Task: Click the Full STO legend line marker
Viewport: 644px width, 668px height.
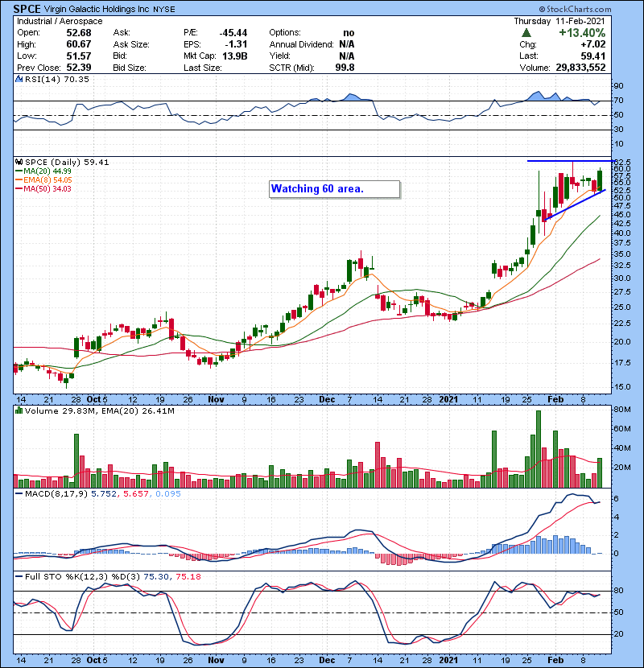Action: click(x=19, y=577)
